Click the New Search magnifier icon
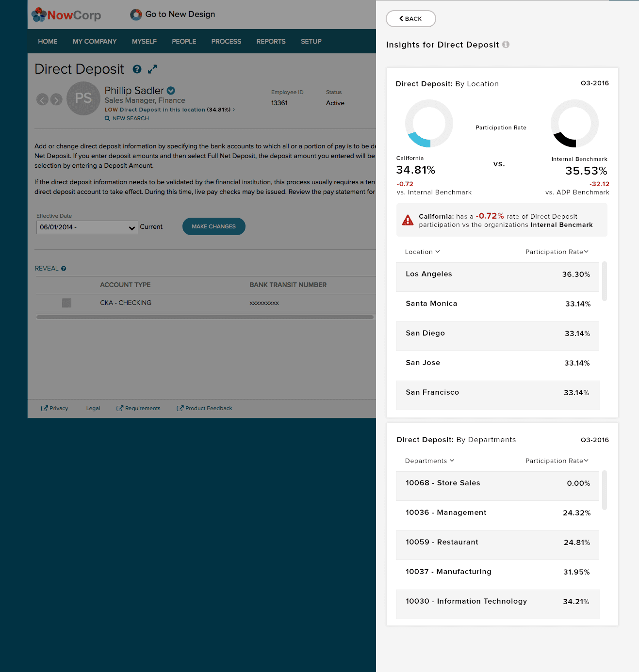The width and height of the screenshot is (639, 672). coord(107,118)
